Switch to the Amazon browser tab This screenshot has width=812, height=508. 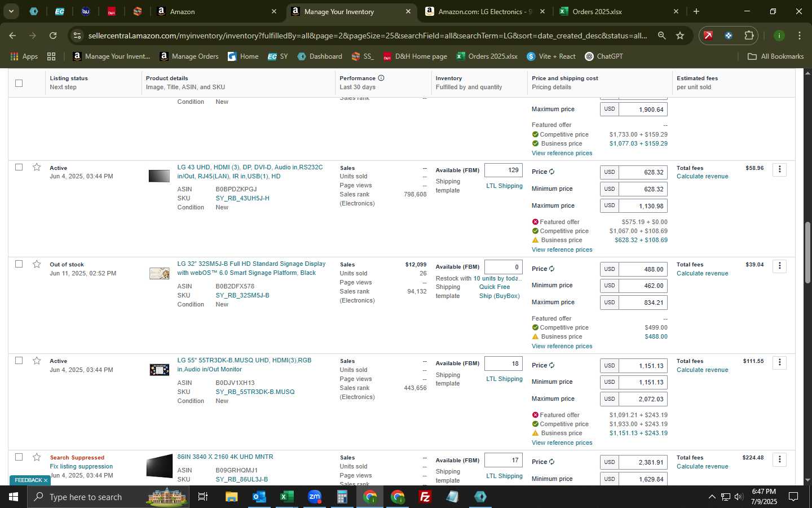217,11
